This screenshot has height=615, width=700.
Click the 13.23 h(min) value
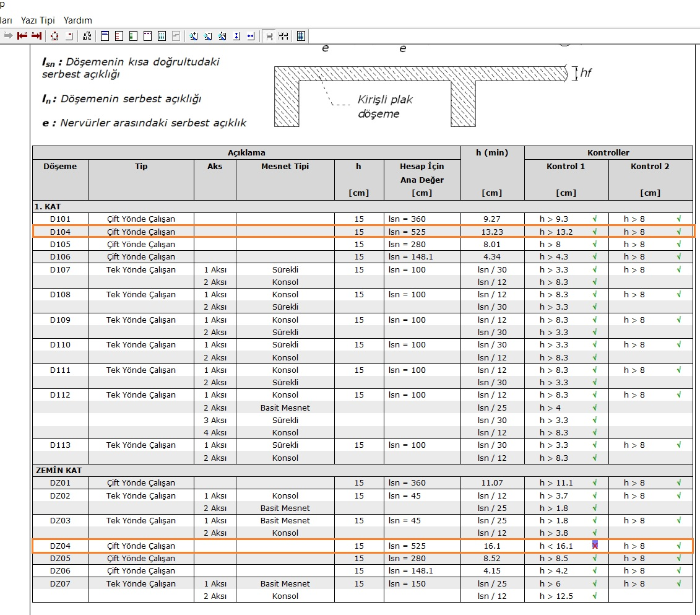click(492, 232)
